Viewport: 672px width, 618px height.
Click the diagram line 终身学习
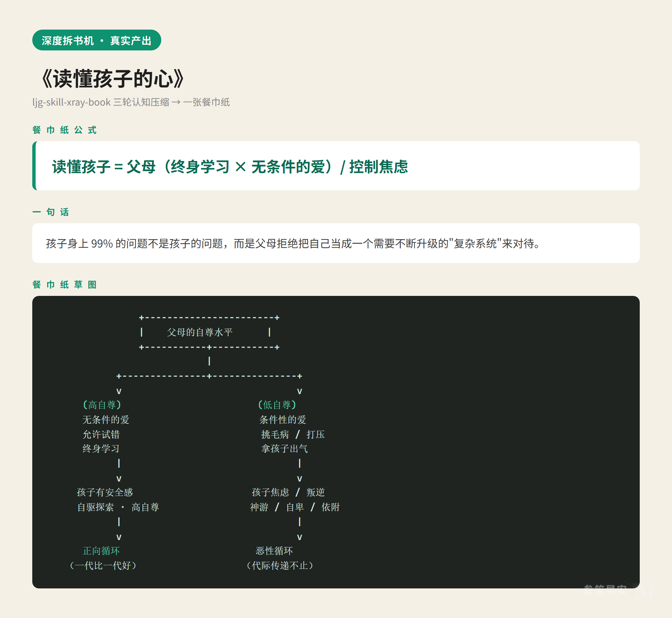pos(101,449)
